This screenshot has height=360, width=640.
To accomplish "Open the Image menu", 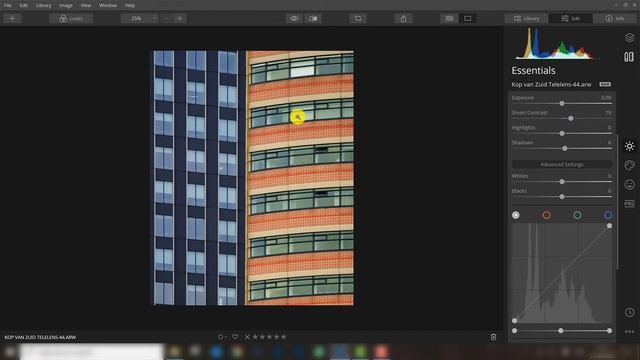I will (66, 5).
